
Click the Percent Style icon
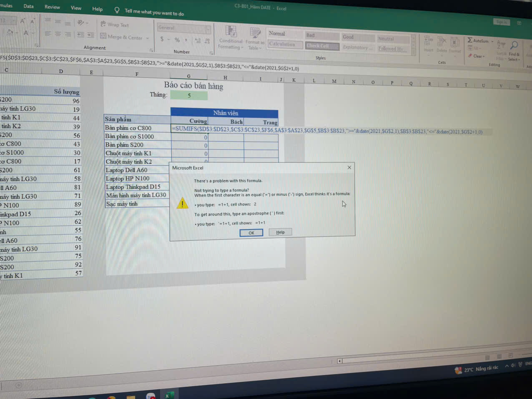click(177, 40)
